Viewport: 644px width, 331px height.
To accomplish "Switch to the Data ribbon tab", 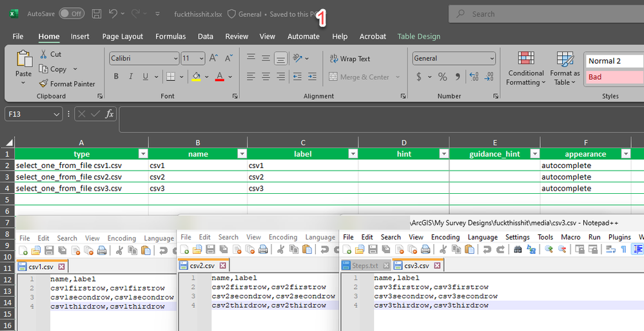I will coord(206,37).
